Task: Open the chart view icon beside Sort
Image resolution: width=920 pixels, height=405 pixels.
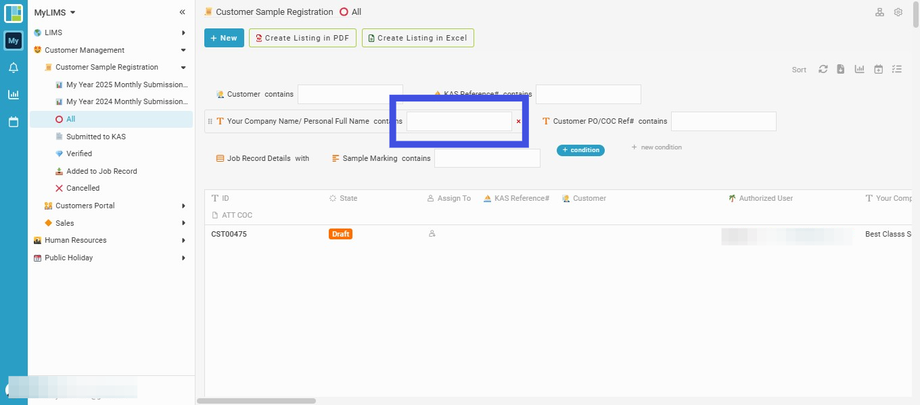Action: click(x=860, y=69)
